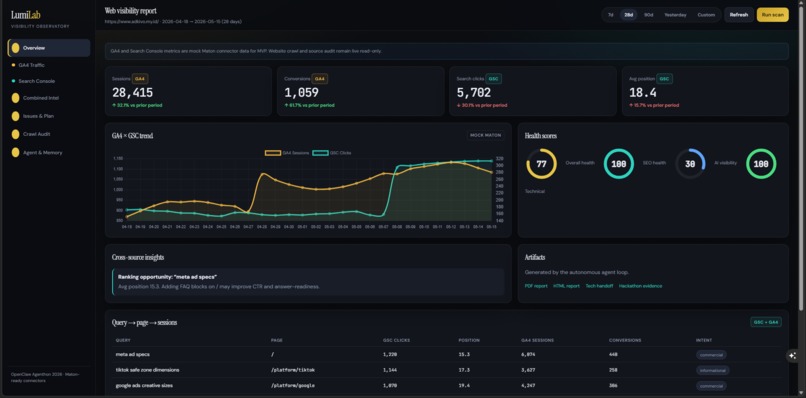Screen dimensions: 806x398
Task: Click the /platform/google page cell
Action: [x=292, y=385]
